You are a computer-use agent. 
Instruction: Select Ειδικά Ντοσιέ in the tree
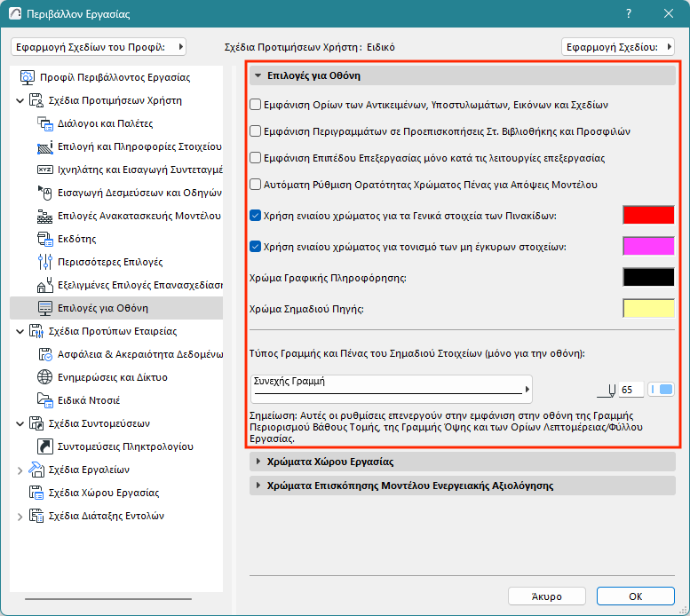[x=89, y=400]
